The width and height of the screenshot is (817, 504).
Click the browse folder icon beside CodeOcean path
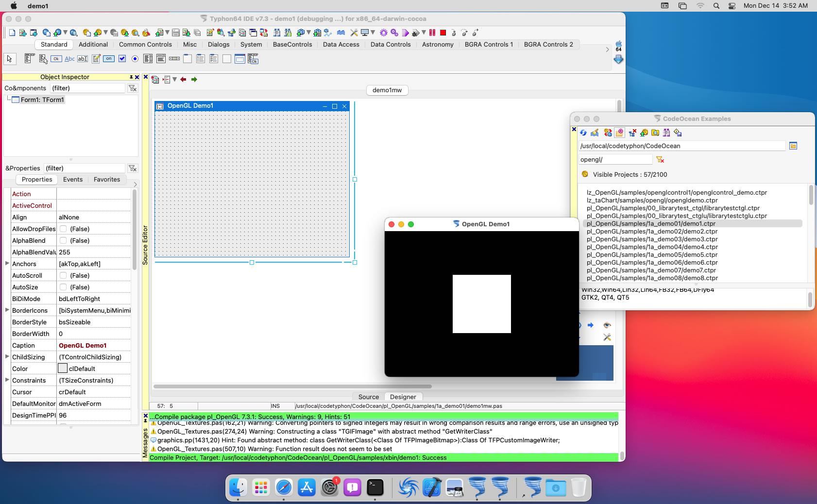click(793, 146)
